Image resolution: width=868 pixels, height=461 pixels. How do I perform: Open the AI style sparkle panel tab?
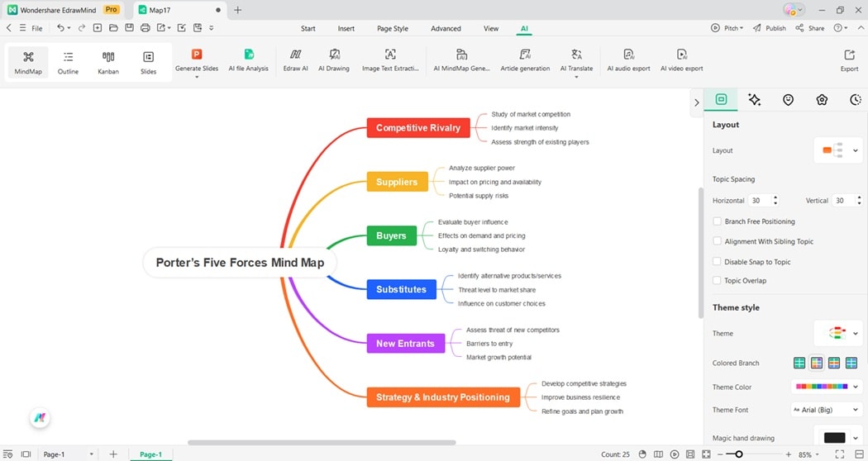coord(754,100)
